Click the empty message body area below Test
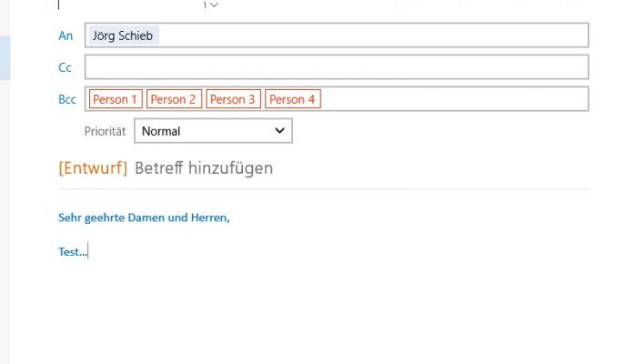Screen dimensions: 637x364 tap(323, 308)
